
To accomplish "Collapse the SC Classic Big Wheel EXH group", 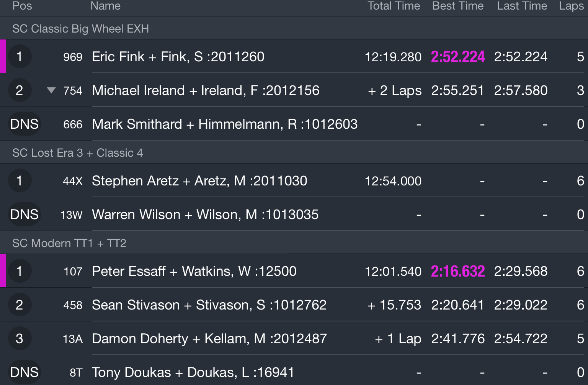I will (294, 28).
